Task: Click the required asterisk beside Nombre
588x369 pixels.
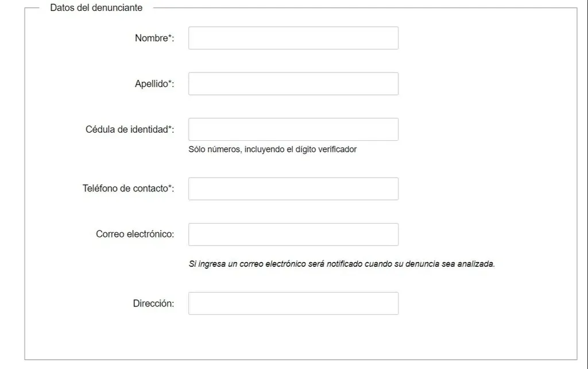Action: 169,37
